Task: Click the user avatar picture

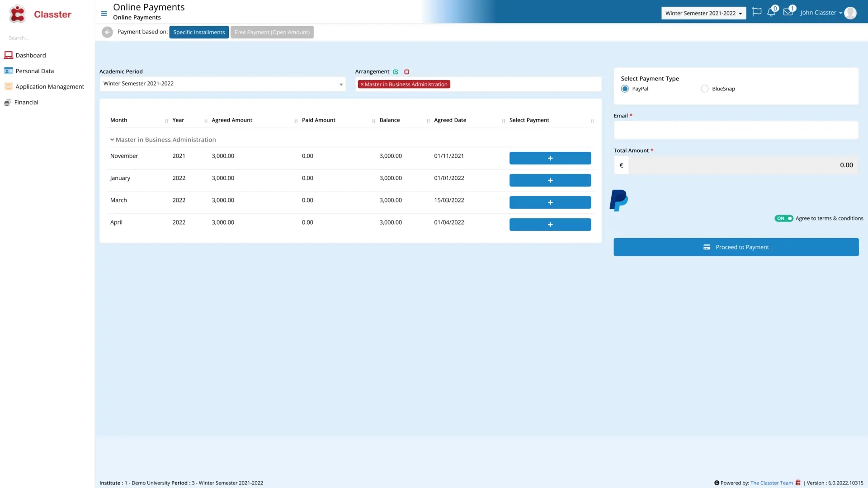Action: [x=850, y=13]
